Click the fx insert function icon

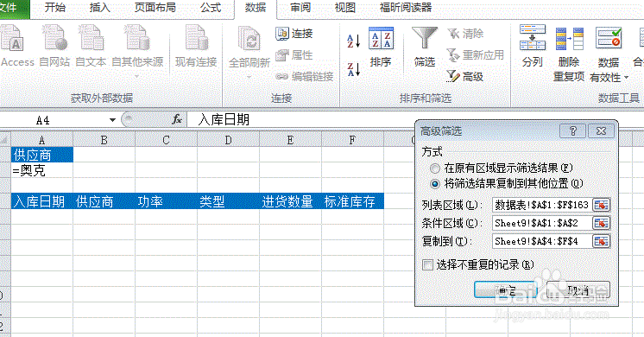coord(177,119)
